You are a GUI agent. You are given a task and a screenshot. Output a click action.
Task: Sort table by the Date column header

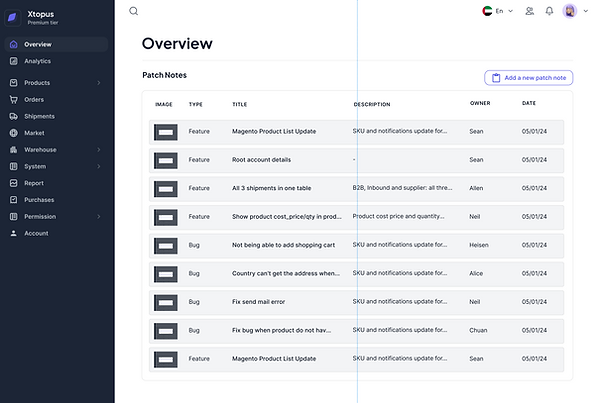click(529, 103)
